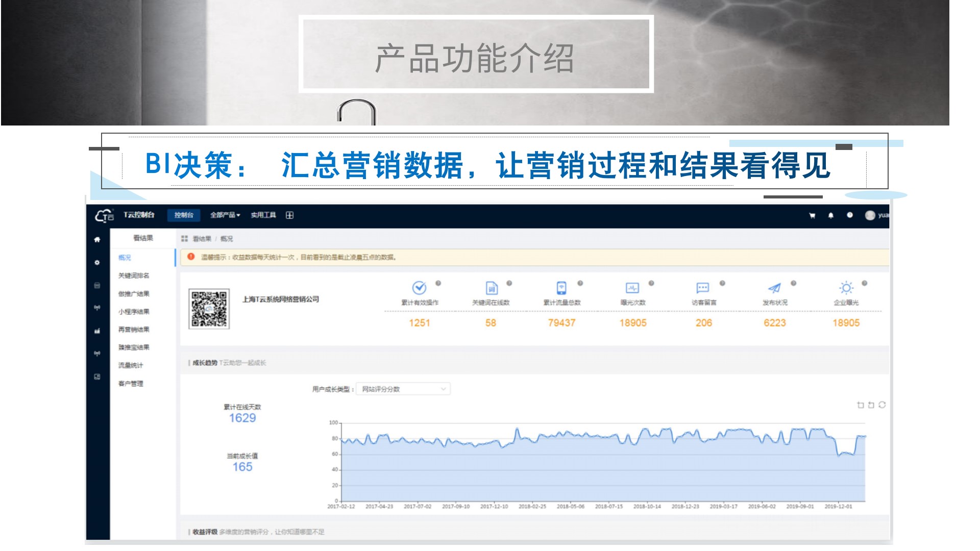Screen dimensions: 980x551
Task: Click the sun icon for 企业曝光
Action: 846,288
